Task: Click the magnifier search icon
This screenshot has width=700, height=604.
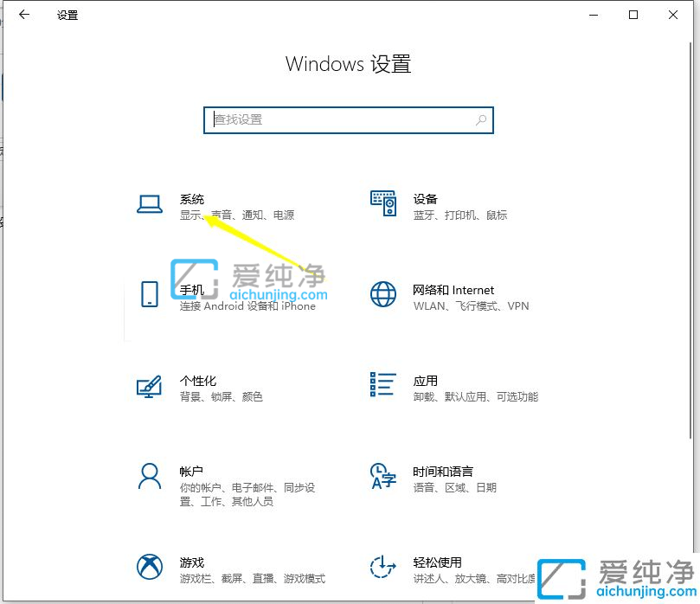Action: tap(481, 119)
